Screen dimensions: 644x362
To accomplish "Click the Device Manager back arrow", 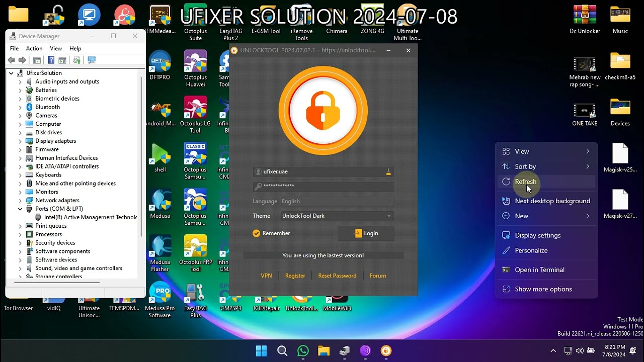I will (x=12, y=60).
